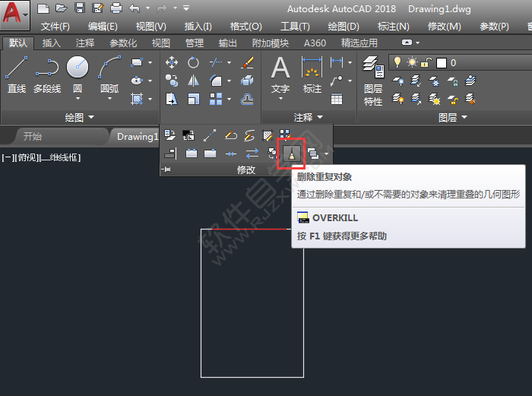
Task: Open the Array type dropdown arrow
Action: coord(229,99)
